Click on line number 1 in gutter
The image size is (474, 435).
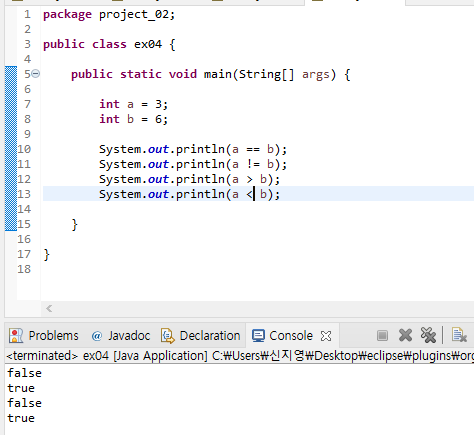27,14
